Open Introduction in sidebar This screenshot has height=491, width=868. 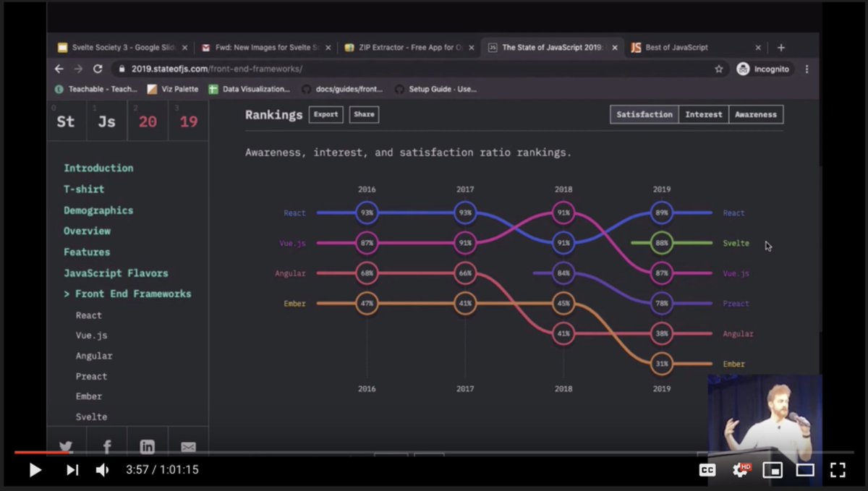coord(98,168)
